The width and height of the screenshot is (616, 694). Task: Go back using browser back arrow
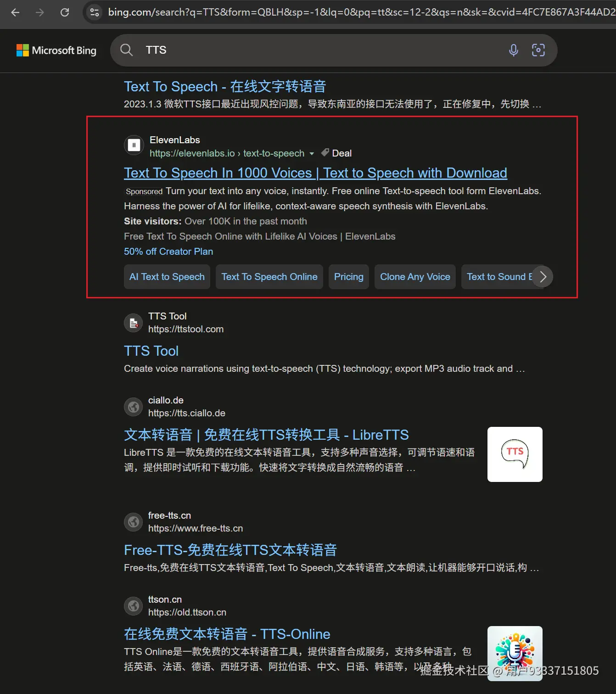click(x=15, y=12)
